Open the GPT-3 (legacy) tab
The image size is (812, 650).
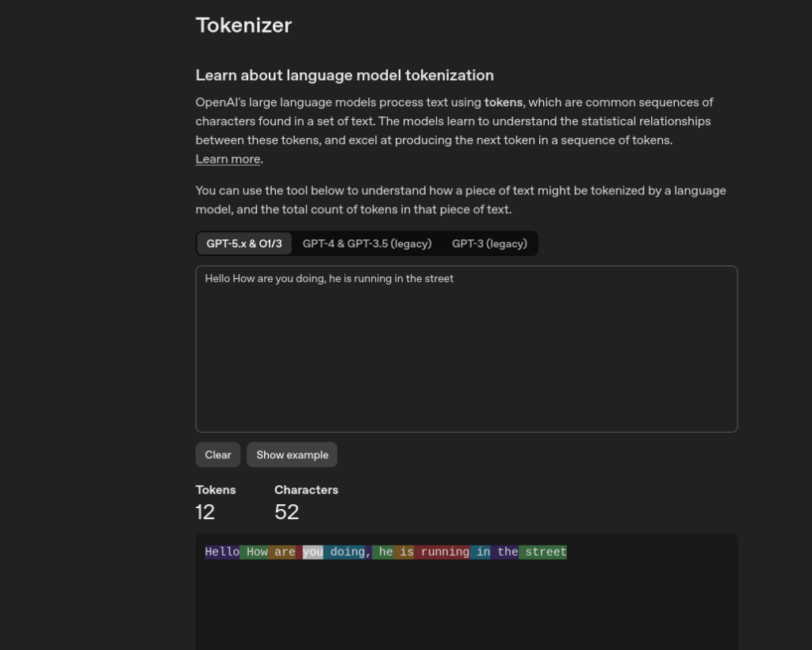tap(489, 243)
